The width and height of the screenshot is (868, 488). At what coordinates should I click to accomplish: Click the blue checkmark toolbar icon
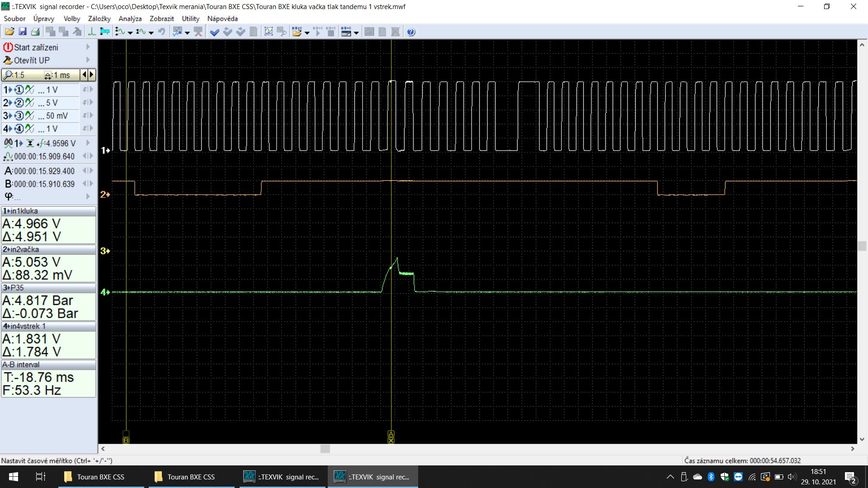[215, 32]
